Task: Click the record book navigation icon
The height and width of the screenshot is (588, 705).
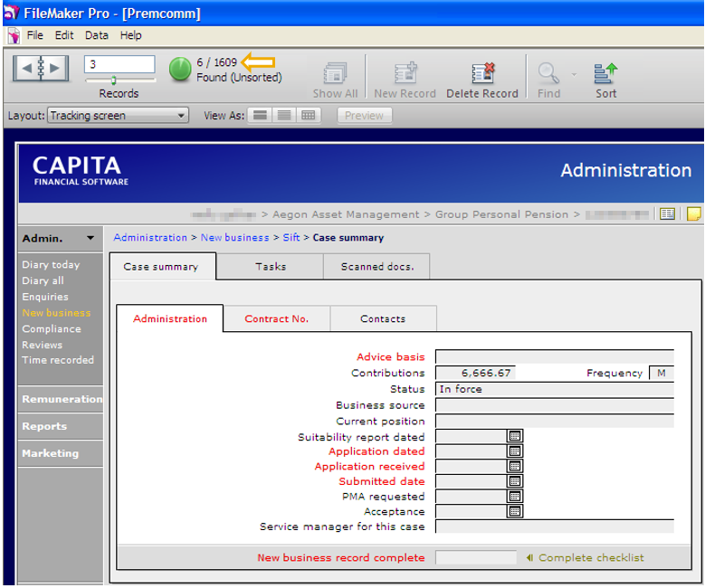Action: tap(40, 69)
